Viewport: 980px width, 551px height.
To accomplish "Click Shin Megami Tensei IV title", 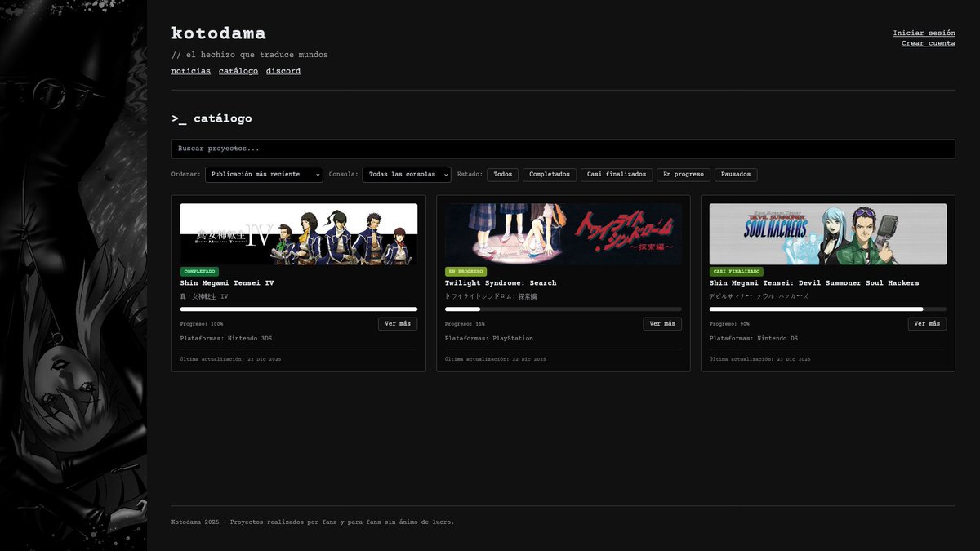I will tap(227, 283).
